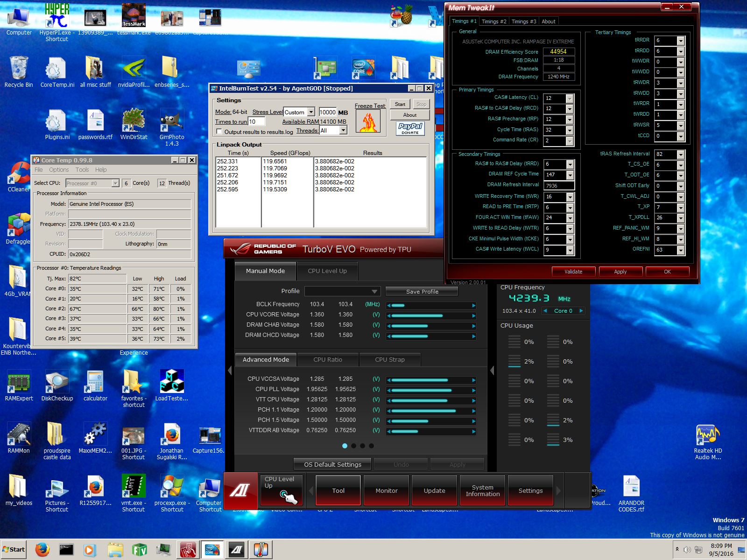Open LoadTester desktop icon
The height and width of the screenshot is (560, 747).
click(x=172, y=385)
